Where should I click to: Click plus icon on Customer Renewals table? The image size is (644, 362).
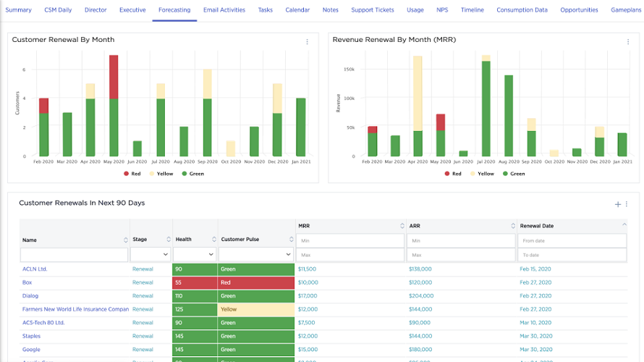point(618,204)
